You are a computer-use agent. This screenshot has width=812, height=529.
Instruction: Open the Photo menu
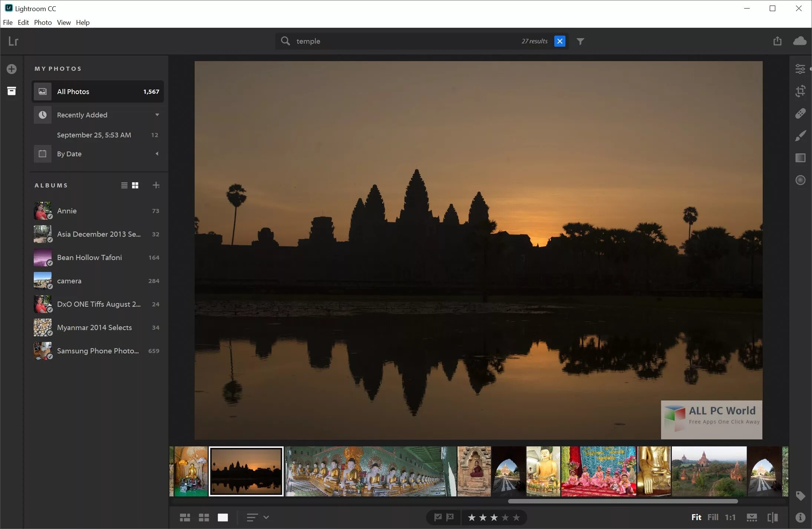click(x=43, y=23)
